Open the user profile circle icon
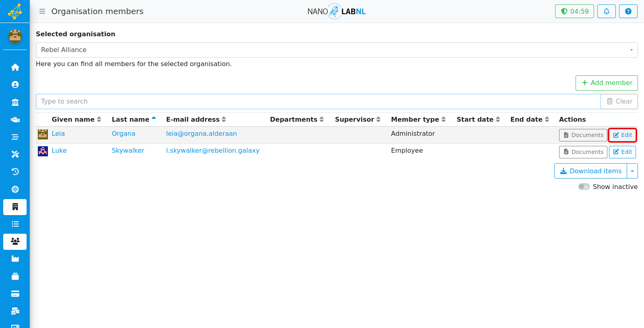The height and width of the screenshot is (328, 644). [x=15, y=85]
